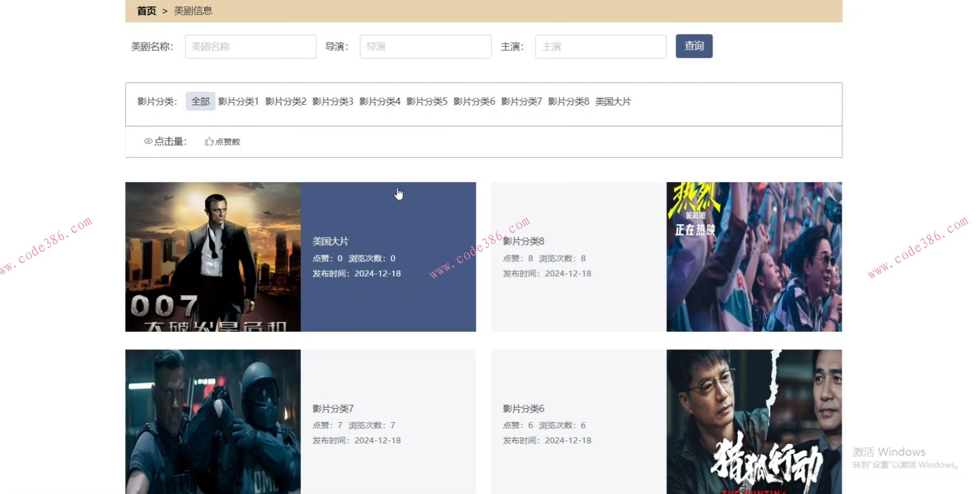Click the eye icon to sort by 点击量

[x=148, y=141]
